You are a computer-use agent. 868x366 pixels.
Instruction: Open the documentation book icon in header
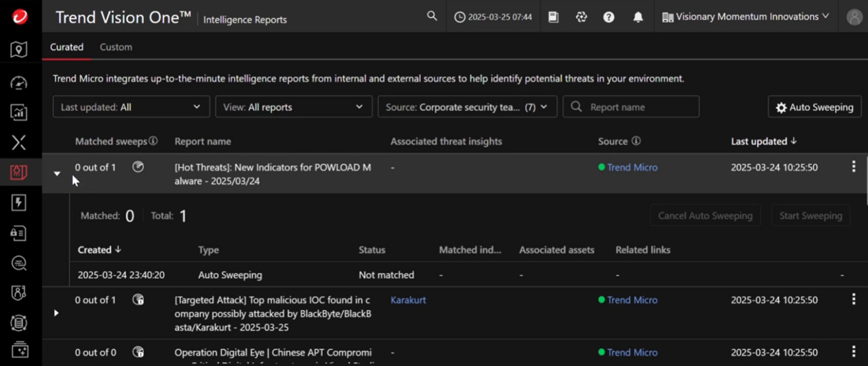[x=553, y=17]
